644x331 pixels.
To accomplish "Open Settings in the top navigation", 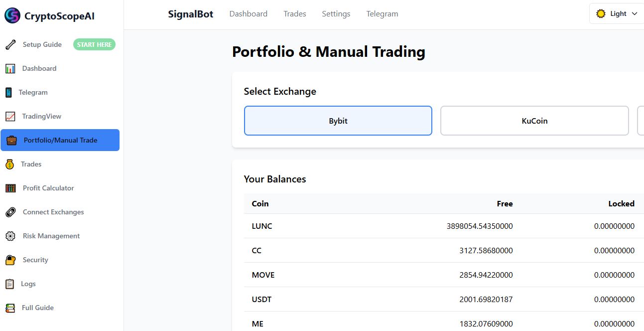I will [336, 13].
